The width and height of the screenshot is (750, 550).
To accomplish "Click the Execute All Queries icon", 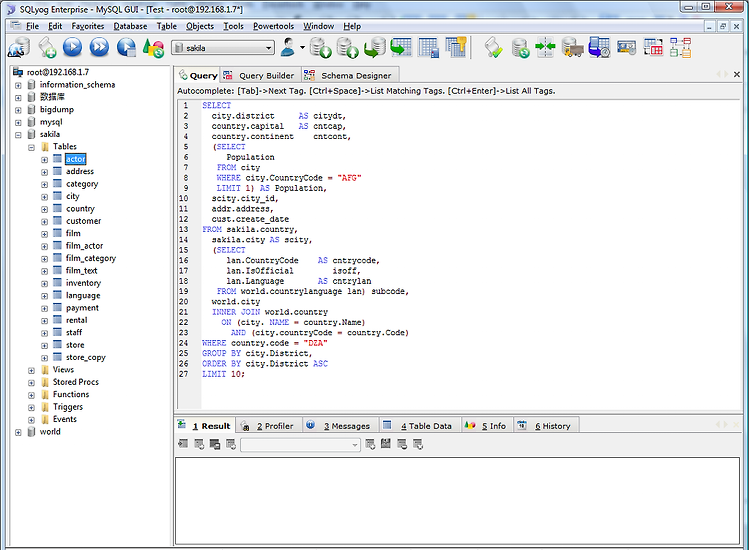I will tap(99, 47).
